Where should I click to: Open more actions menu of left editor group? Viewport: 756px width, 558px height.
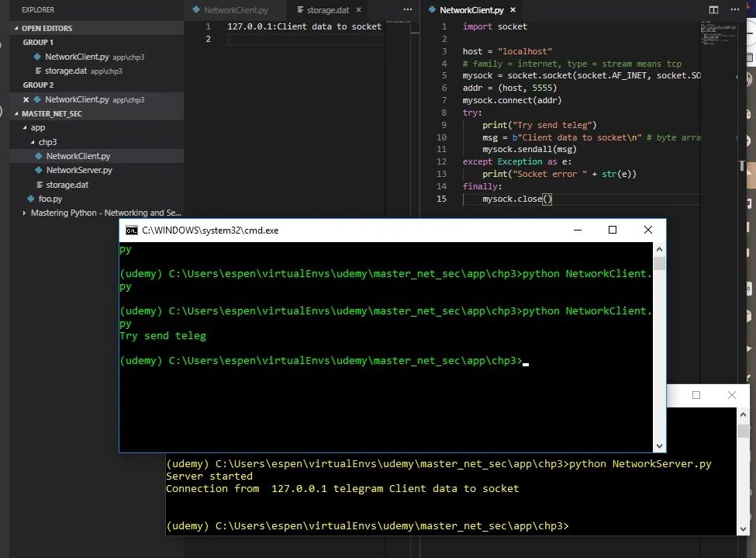pyautogui.click(x=408, y=9)
